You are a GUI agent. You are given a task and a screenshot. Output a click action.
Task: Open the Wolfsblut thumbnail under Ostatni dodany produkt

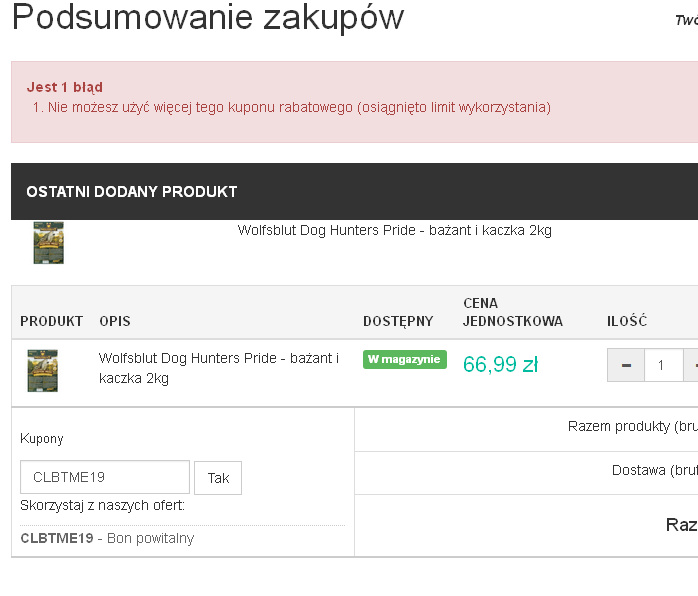[49, 243]
